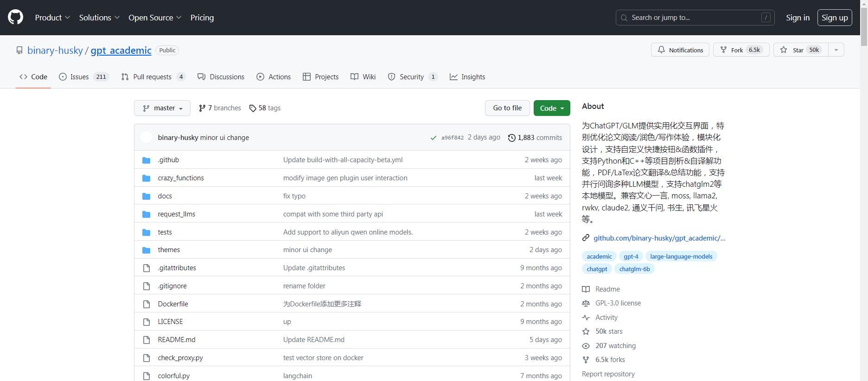Click the Go to file button
The height and width of the screenshot is (381, 868).
pos(507,108)
